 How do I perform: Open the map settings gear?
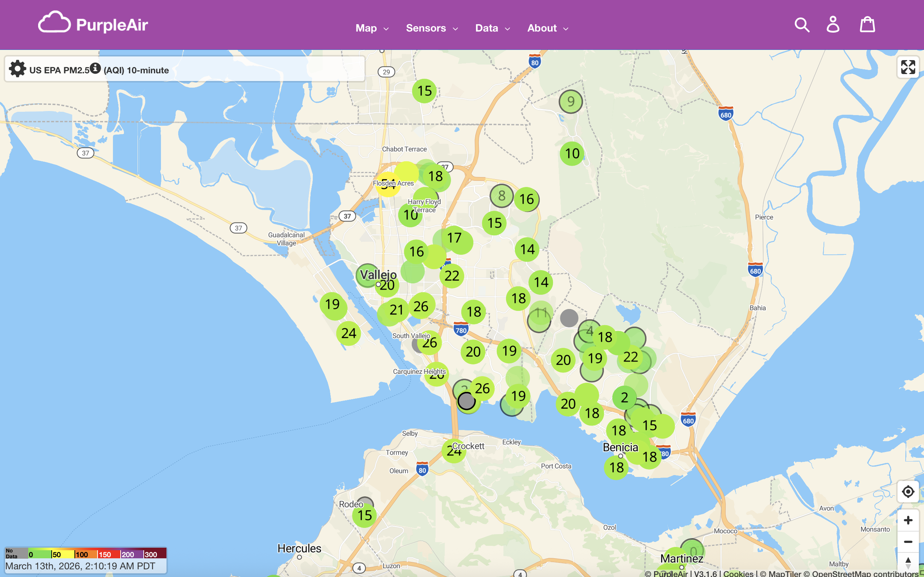coord(18,69)
